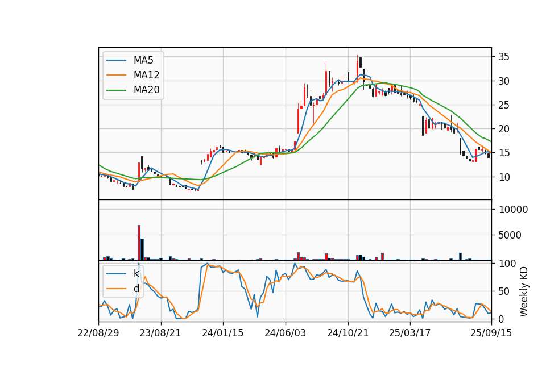Viewport: 546px width, 392px height.
Task: Click the tall black volume bar beside the red spike
Action: coord(142,250)
